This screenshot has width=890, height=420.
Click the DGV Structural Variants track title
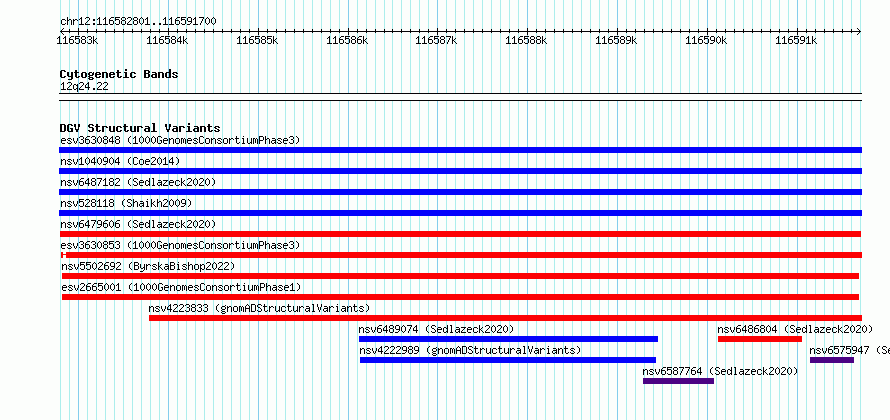pos(140,128)
